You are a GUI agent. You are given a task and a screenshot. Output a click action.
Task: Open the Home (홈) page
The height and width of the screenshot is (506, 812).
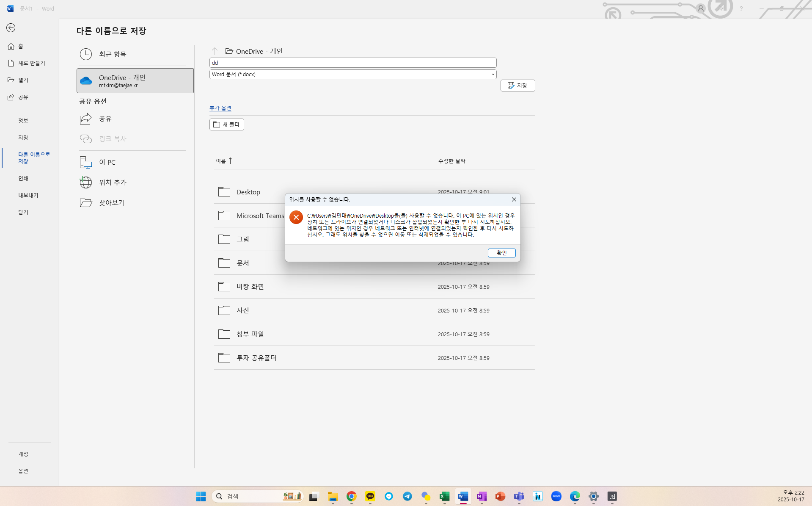(16, 46)
